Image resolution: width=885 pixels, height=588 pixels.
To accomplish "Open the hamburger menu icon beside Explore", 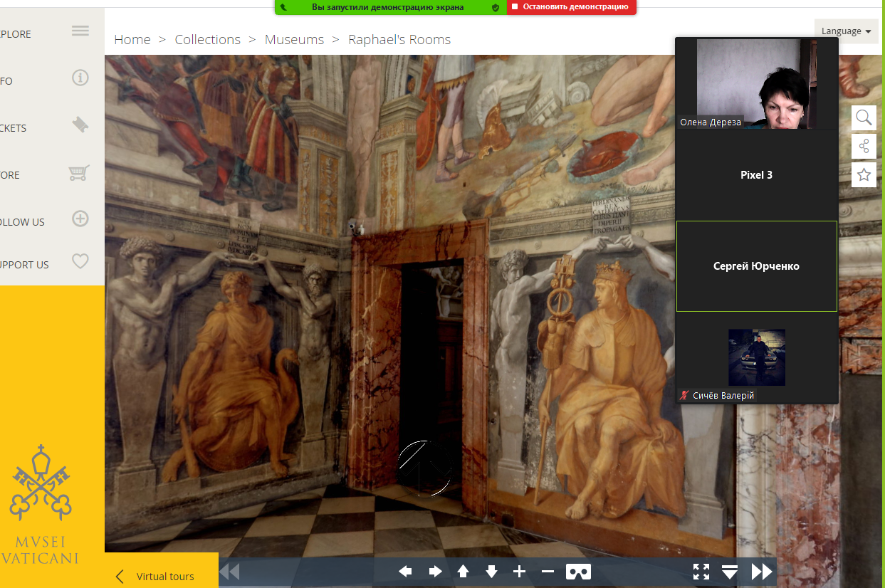I will [x=80, y=31].
